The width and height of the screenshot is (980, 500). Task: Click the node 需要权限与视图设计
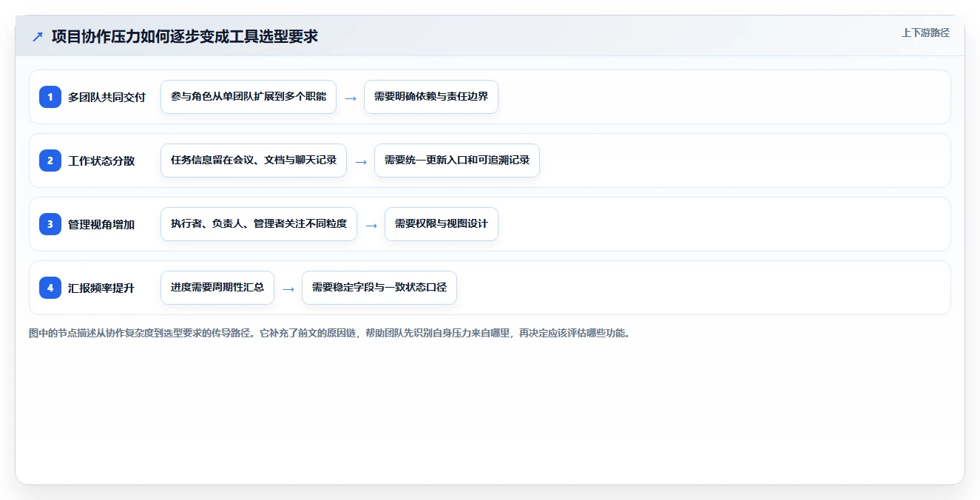(442, 224)
